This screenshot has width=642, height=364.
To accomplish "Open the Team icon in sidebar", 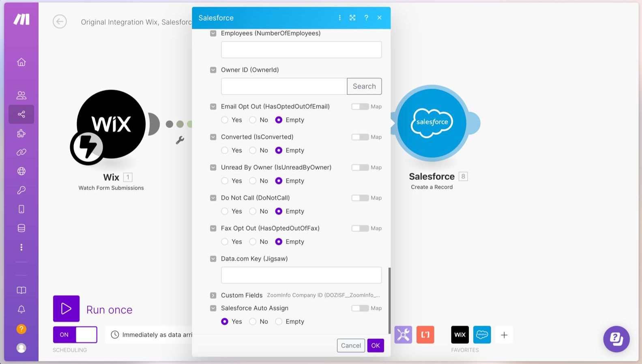I will (21, 95).
